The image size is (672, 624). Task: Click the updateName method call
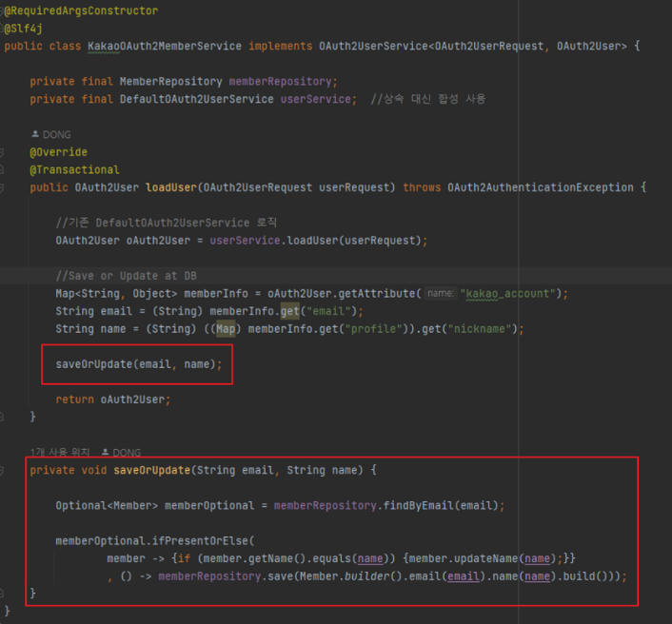[486, 558]
